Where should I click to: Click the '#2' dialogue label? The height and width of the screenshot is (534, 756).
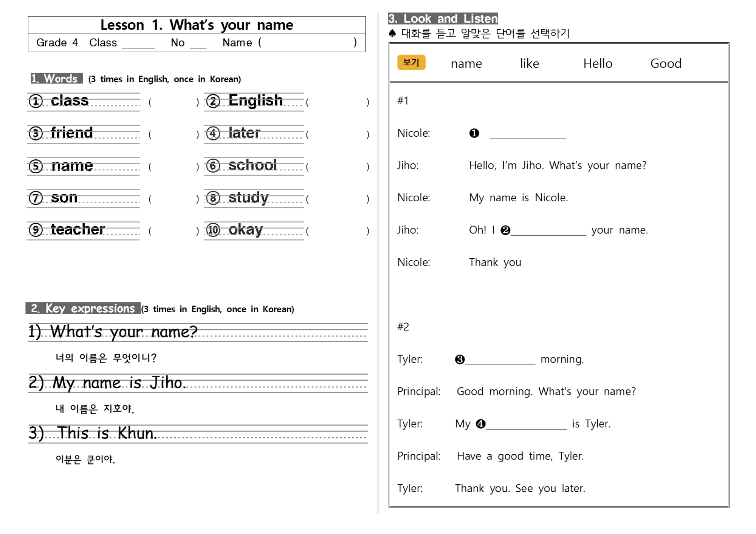pyautogui.click(x=403, y=327)
